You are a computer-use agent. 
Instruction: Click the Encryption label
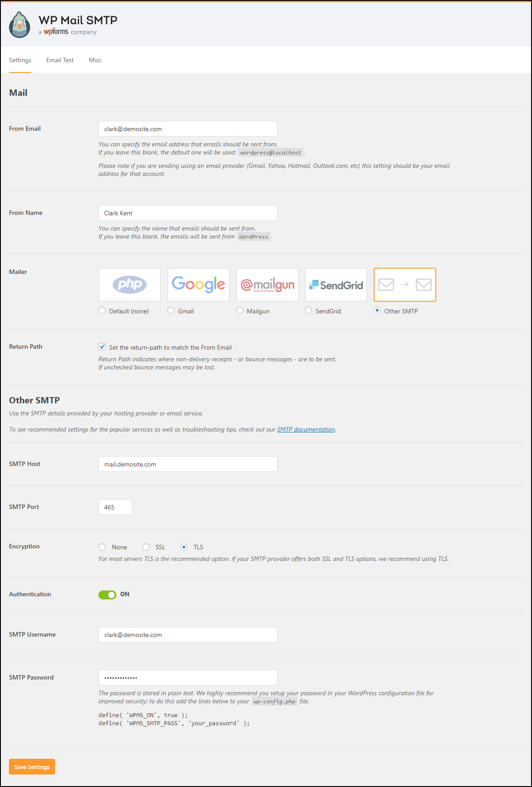pos(24,546)
